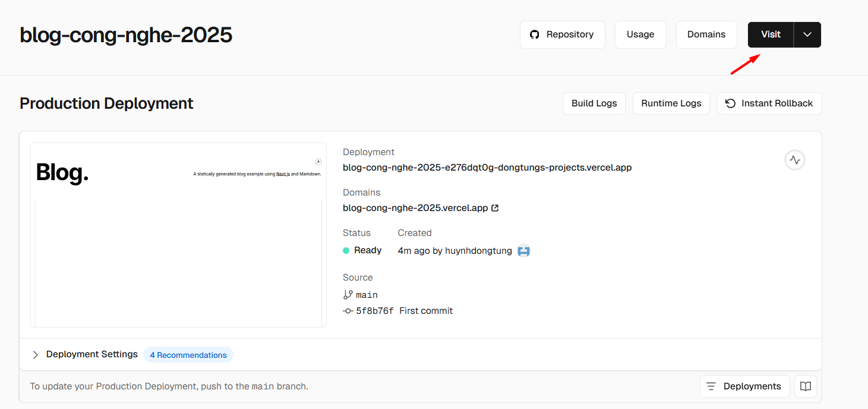
Task: Open Build Logs
Action: click(x=594, y=103)
